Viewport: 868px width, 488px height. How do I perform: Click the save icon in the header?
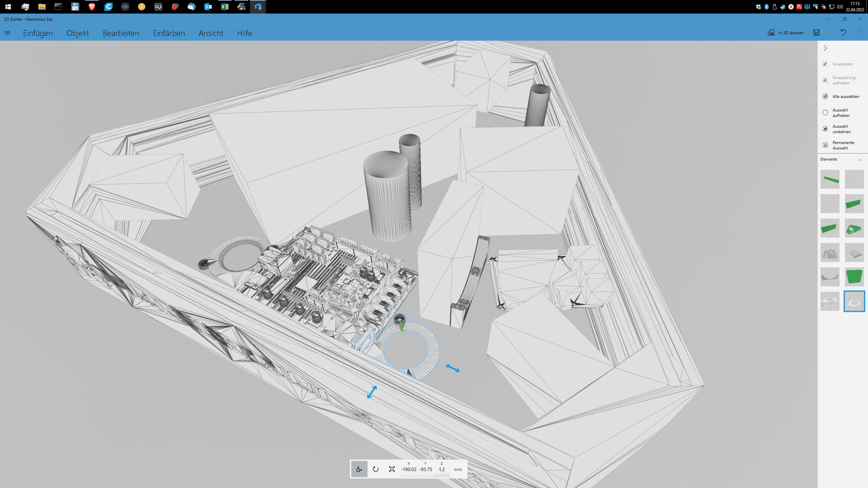816,33
